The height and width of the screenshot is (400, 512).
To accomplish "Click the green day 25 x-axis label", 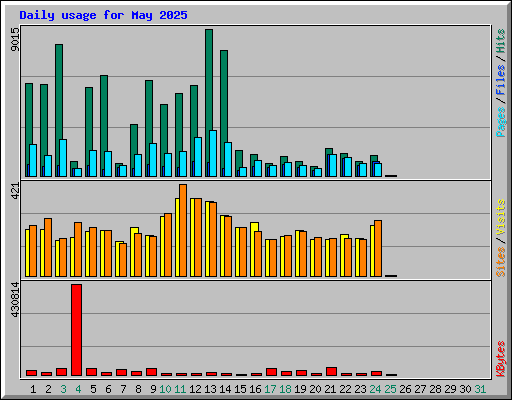I will pos(390,389).
